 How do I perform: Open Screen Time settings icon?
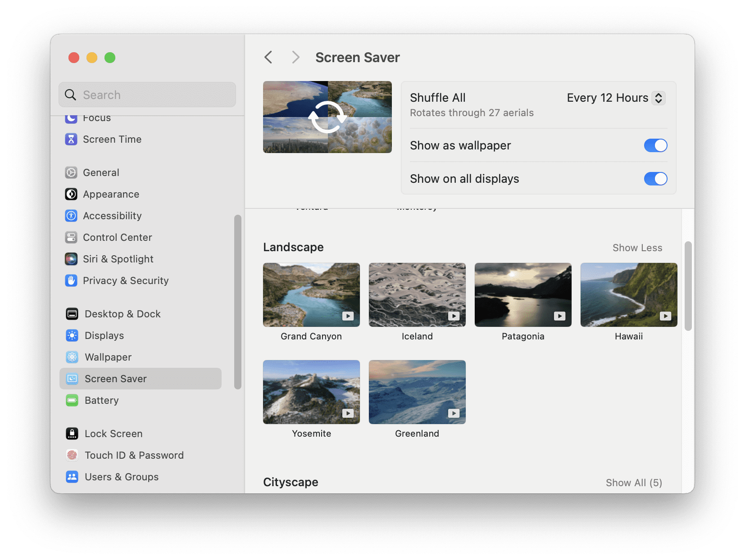point(71,139)
